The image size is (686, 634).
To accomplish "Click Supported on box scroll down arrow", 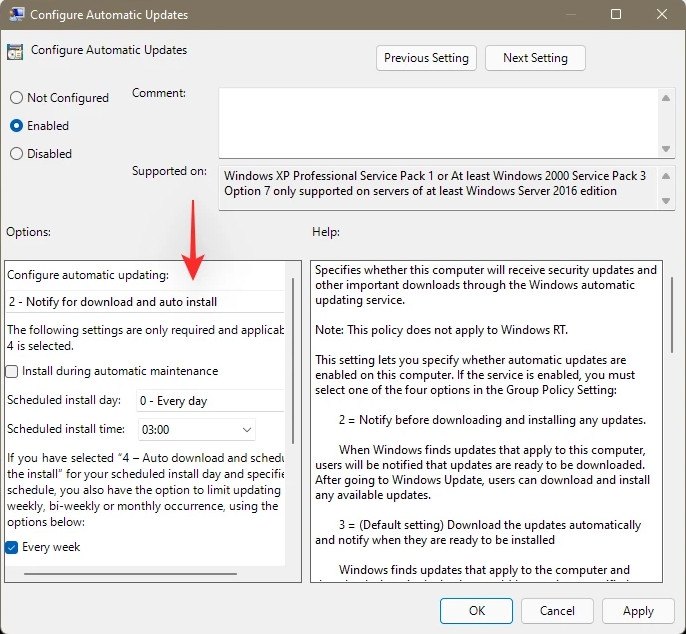I will (x=666, y=201).
